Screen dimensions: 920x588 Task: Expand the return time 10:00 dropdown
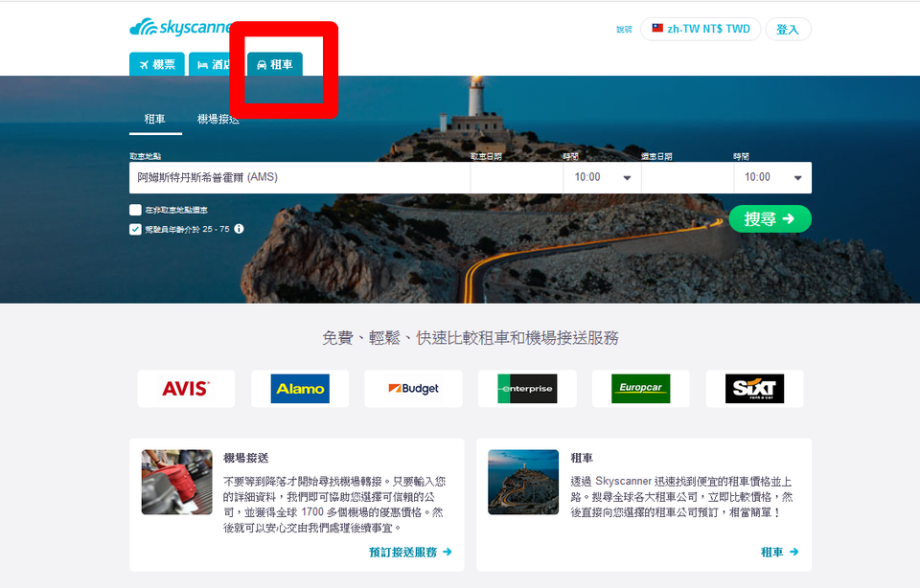tap(771, 177)
